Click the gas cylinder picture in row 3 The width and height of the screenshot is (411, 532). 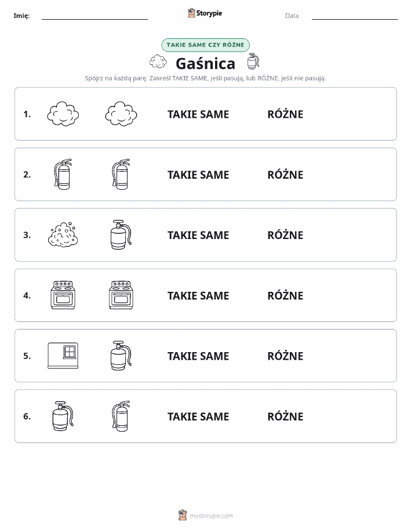121,235
